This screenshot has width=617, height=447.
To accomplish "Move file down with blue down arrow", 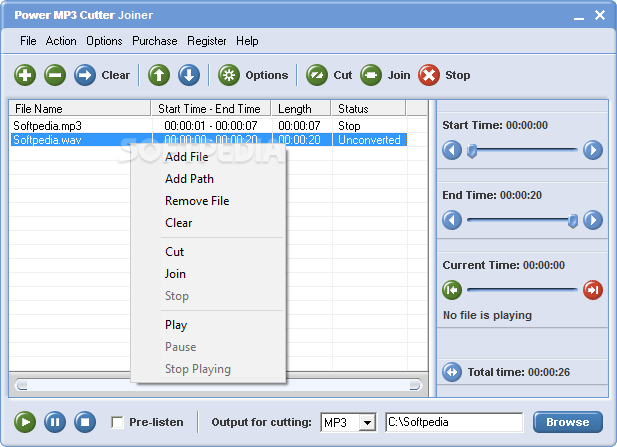I will pyautogui.click(x=189, y=75).
